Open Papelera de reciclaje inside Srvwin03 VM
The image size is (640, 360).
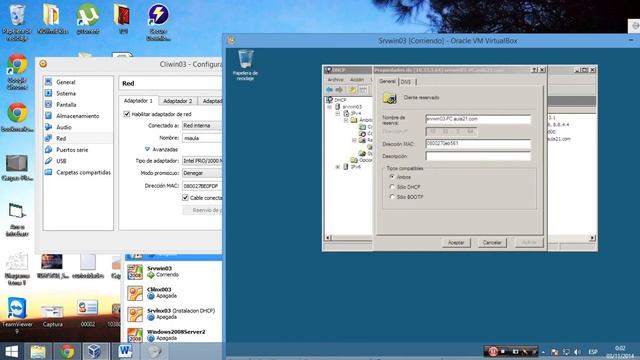pyautogui.click(x=245, y=64)
